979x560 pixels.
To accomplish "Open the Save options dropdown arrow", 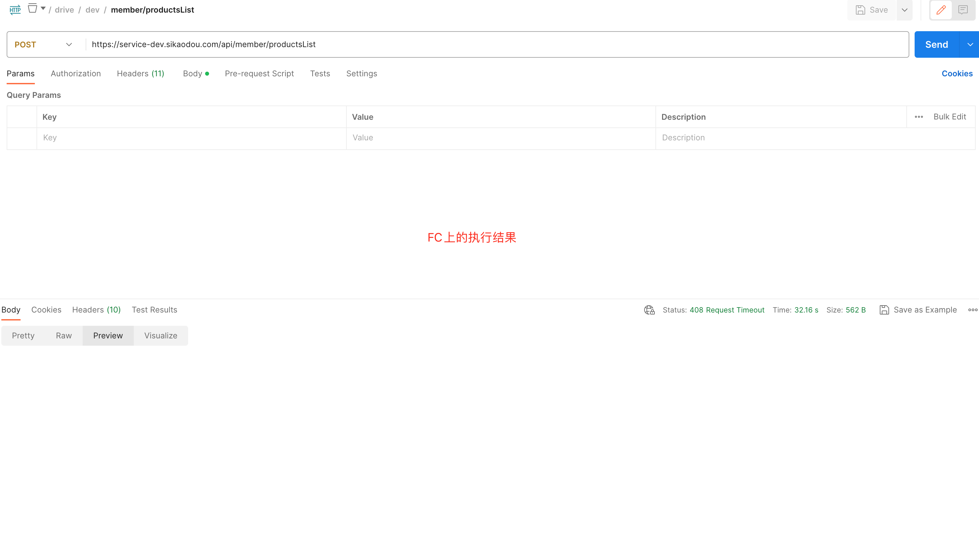I will [x=905, y=10].
